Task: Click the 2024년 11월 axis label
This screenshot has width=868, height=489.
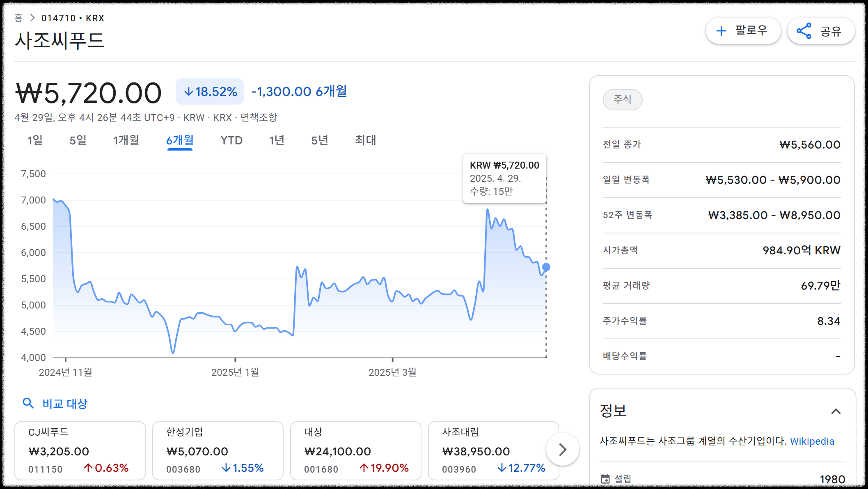Action: 65,372
